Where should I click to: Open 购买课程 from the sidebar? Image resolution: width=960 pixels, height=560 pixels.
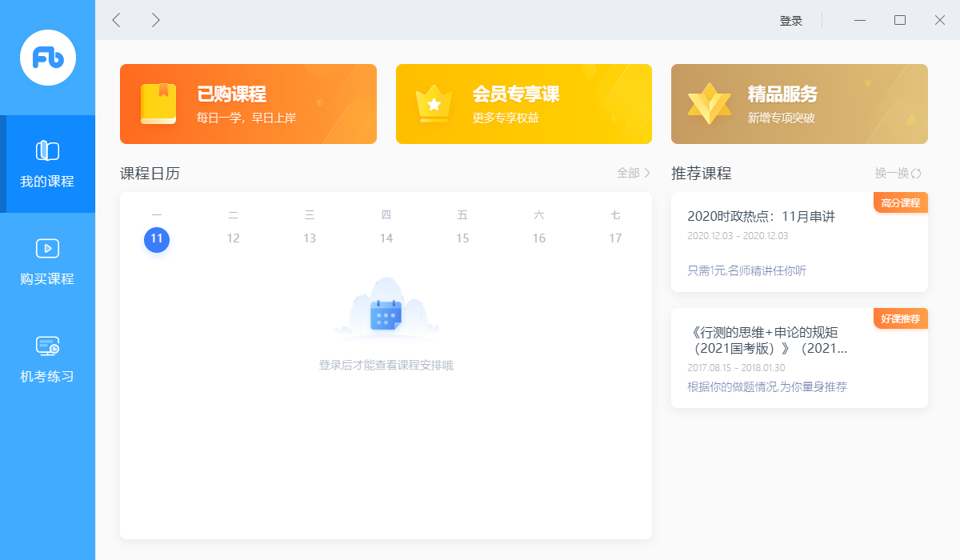click(x=47, y=264)
